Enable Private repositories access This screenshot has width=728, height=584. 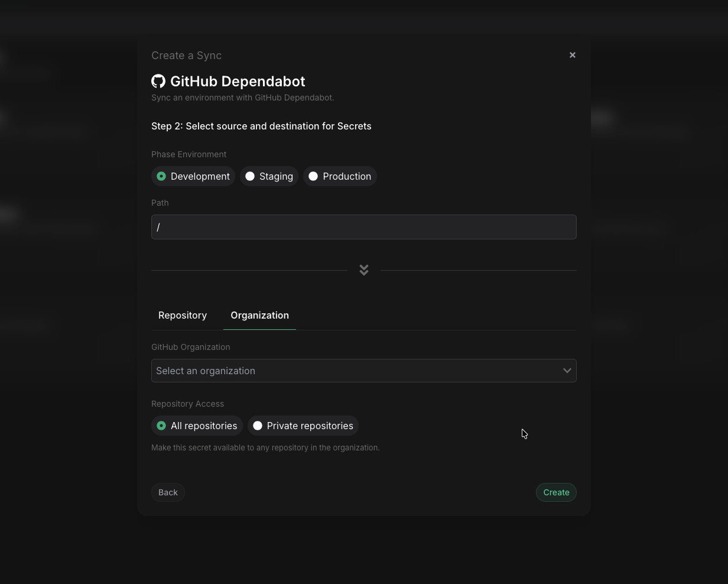(x=303, y=426)
